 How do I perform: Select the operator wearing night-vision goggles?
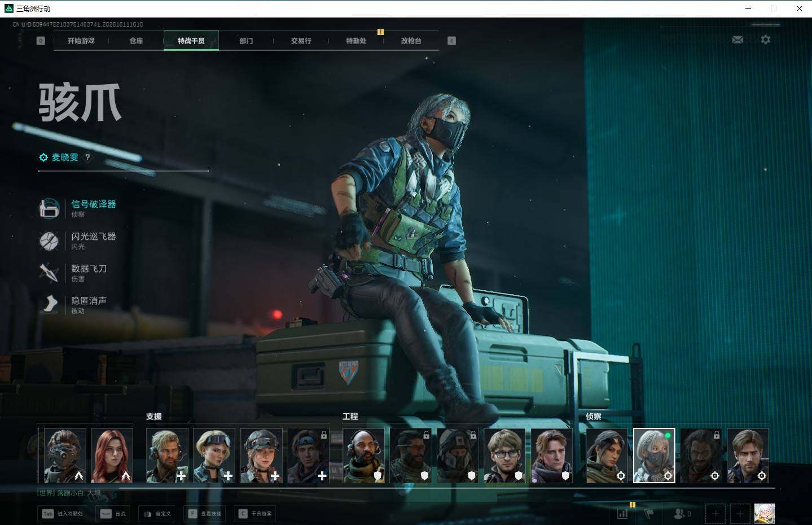65,456
